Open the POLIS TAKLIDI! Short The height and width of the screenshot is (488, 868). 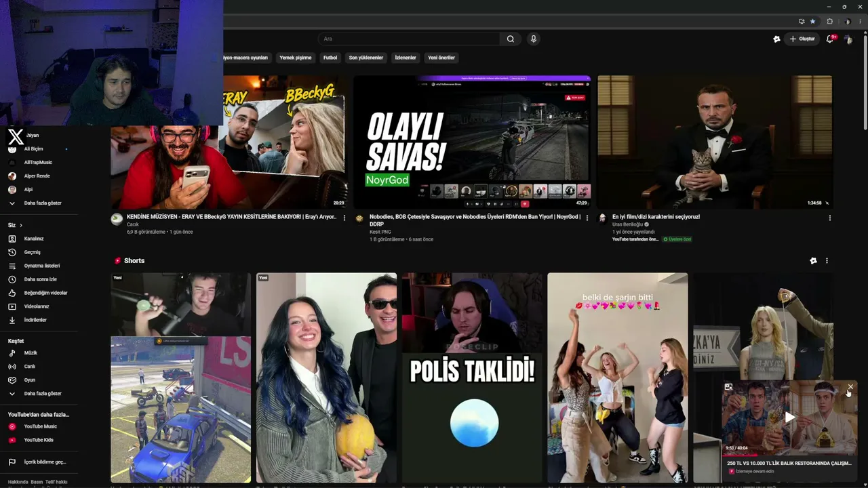(473, 378)
